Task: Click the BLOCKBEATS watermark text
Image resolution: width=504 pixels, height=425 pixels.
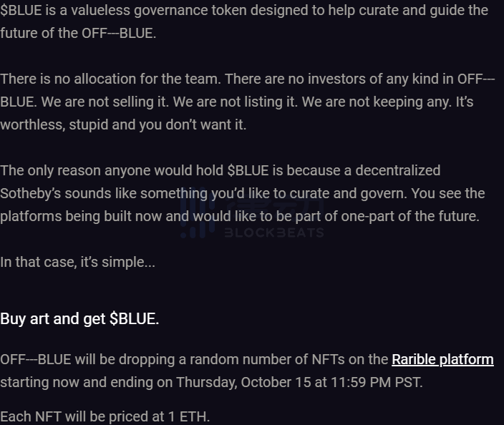Action: (x=274, y=233)
